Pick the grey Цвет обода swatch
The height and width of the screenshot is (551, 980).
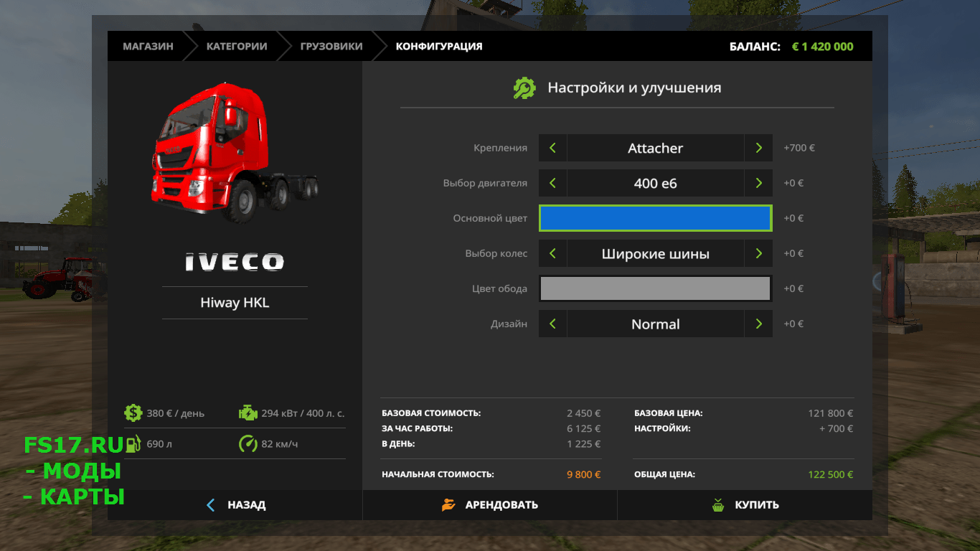[656, 288]
